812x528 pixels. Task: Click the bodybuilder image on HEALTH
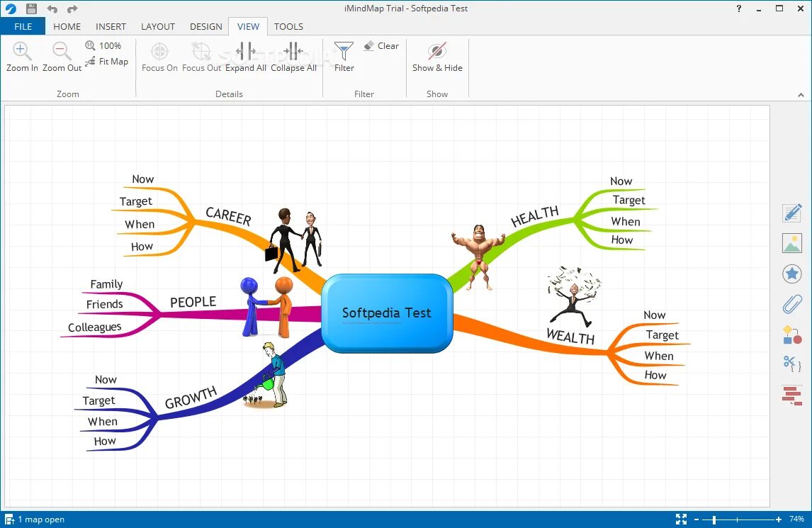(478, 257)
